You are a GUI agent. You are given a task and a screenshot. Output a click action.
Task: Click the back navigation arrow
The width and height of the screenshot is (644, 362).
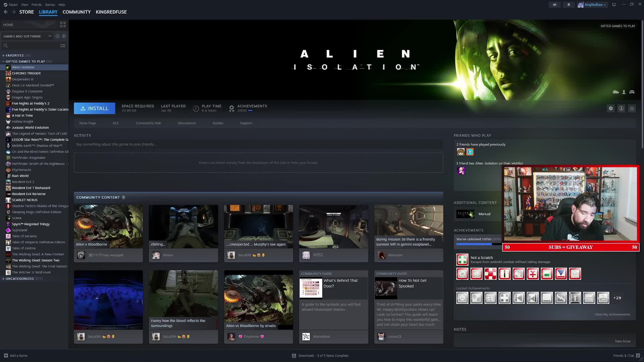6,12
